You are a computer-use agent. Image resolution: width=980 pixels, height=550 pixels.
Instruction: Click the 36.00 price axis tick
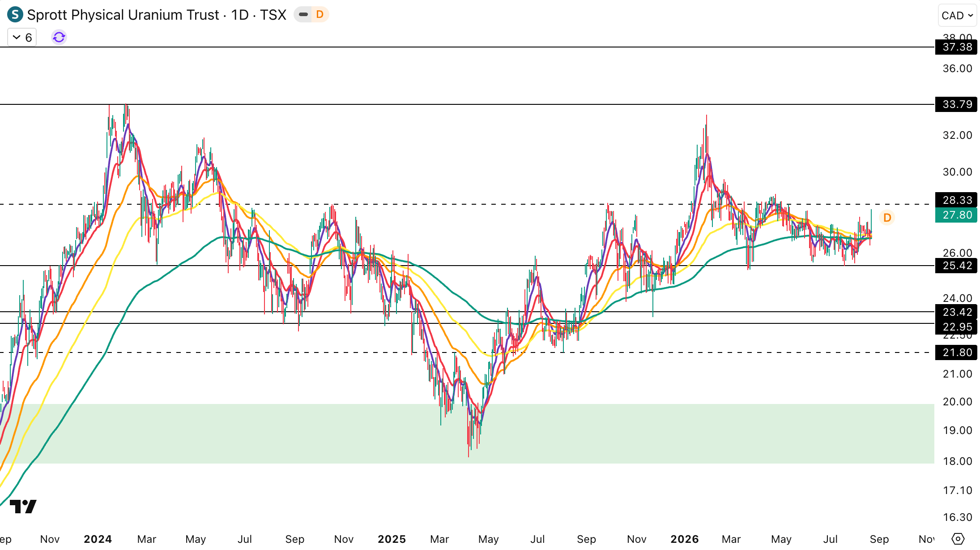[957, 69]
